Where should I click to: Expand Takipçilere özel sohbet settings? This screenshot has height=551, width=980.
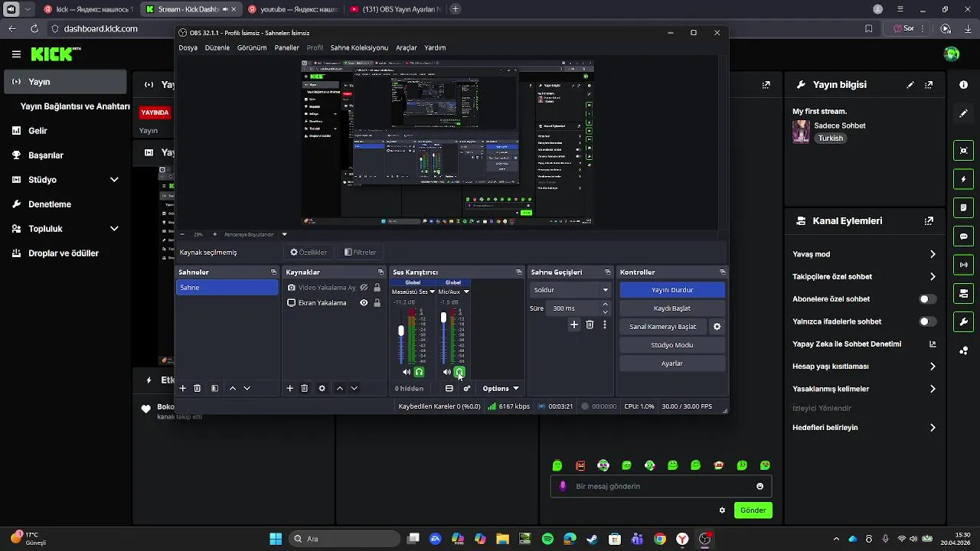point(933,277)
